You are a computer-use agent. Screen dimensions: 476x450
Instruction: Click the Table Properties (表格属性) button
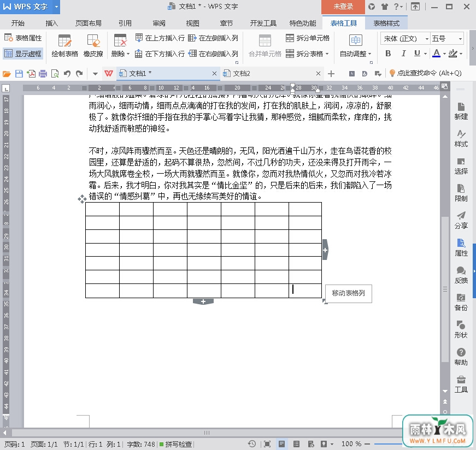click(23, 38)
